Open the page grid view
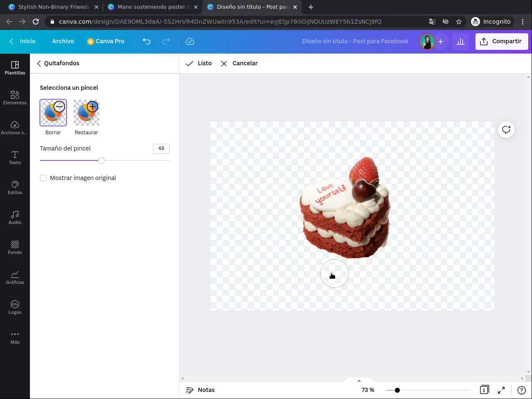 click(484, 390)
